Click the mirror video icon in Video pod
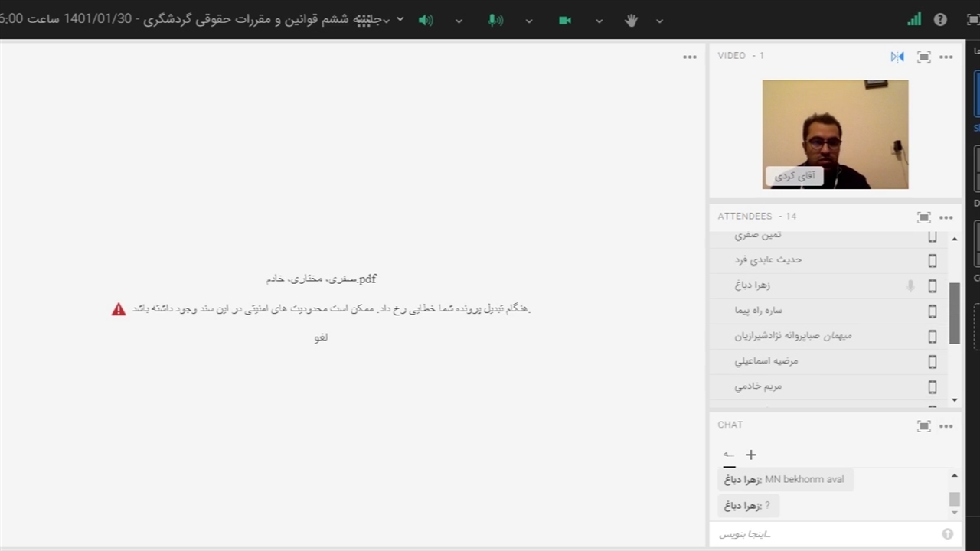Viewport: 980px width, 551px height. [897, 57]
